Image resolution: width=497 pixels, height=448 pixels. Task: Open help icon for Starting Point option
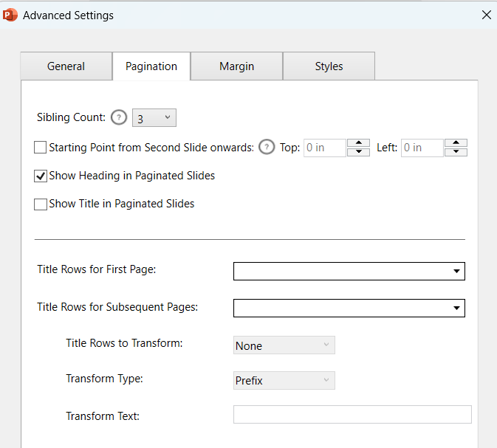point(267,148)
